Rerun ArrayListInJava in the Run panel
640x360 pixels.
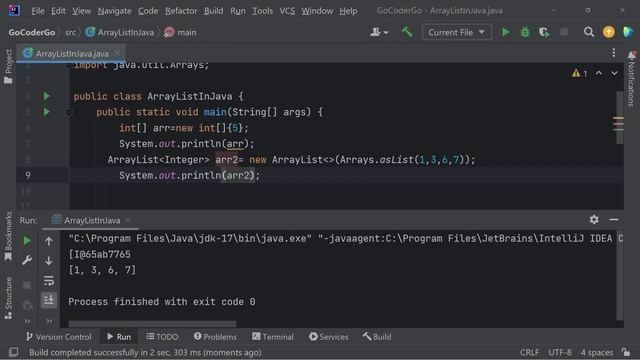tap(27, 241)
